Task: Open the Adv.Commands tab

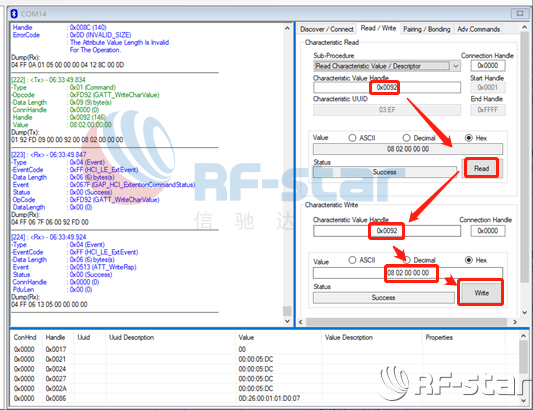Action: 478,29
